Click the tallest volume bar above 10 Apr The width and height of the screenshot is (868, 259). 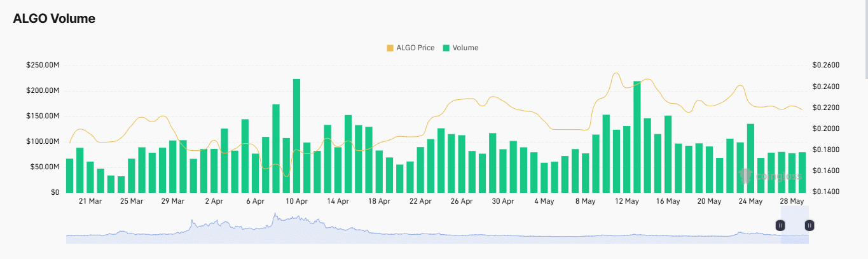(296, 136)
